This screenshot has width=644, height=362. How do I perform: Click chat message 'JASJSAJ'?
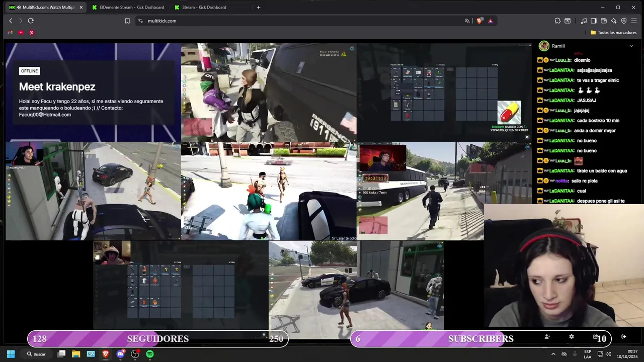[587, 100]
